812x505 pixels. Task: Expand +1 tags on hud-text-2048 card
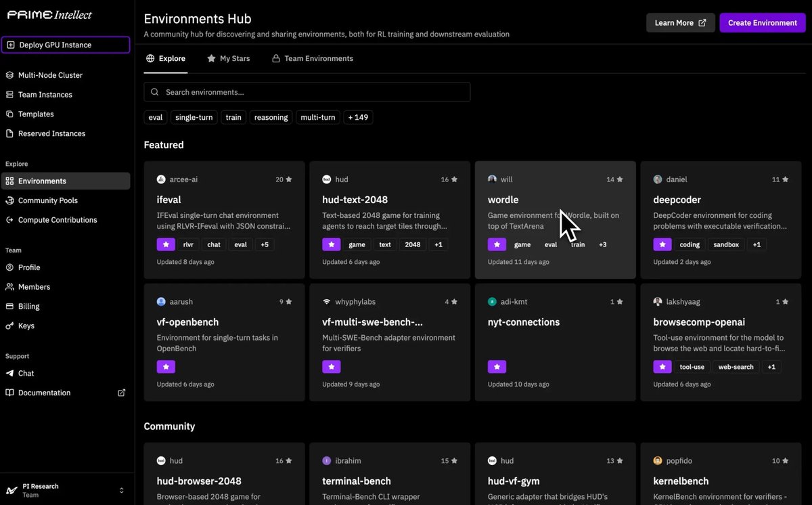(x=438, y=244)
